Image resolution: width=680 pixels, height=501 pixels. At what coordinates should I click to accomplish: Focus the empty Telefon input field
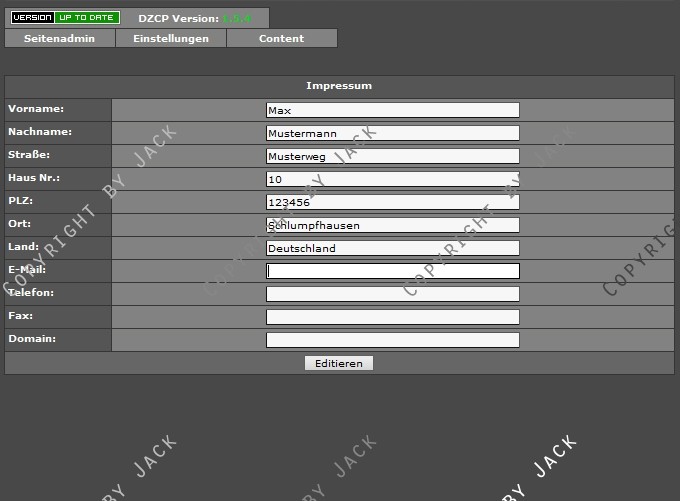(x=392, y=294)
